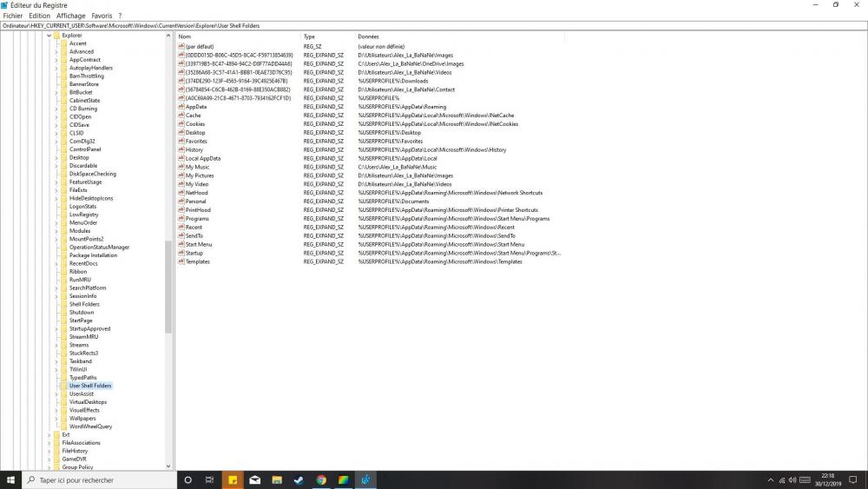Select the RunMRU key
This screenshot has height=489, width=868.
click(x=80, y=280)
